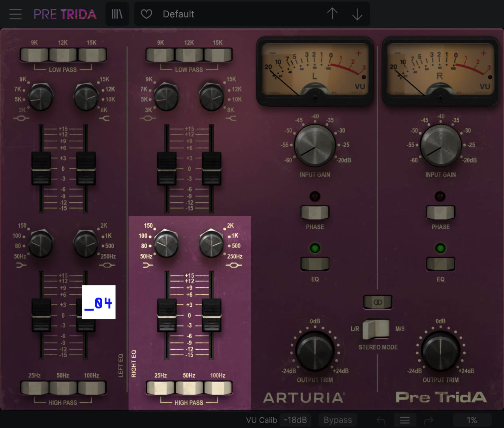Screen dimensions: 504x428
Task: Load the previous preset with the up arrow
Action: click(332, 14)
